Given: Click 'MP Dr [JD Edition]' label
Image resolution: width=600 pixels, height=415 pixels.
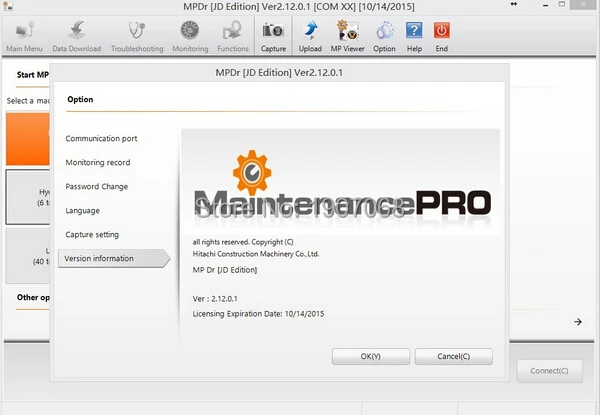Looking at the screenshot, I should (x=225, y=270).
